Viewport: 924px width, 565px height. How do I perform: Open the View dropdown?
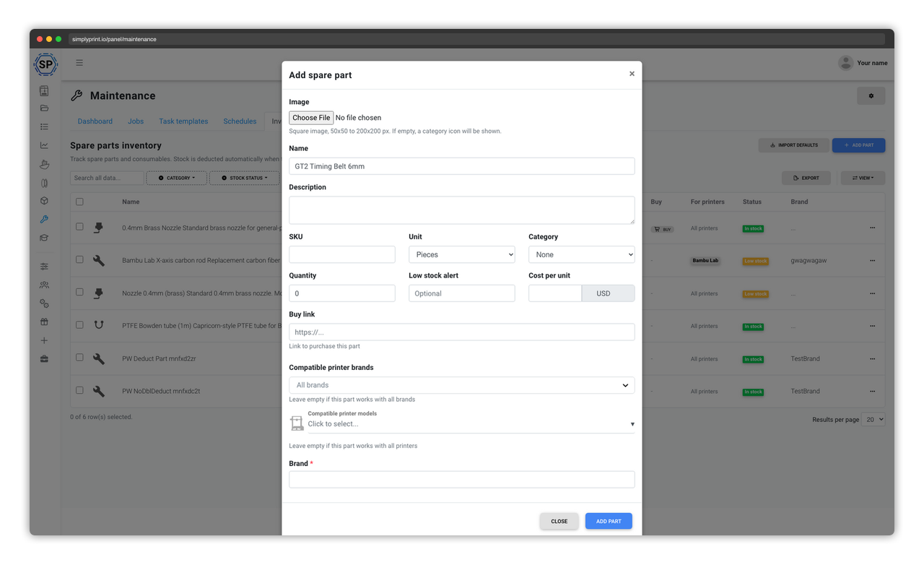click(x=863, y=178)
